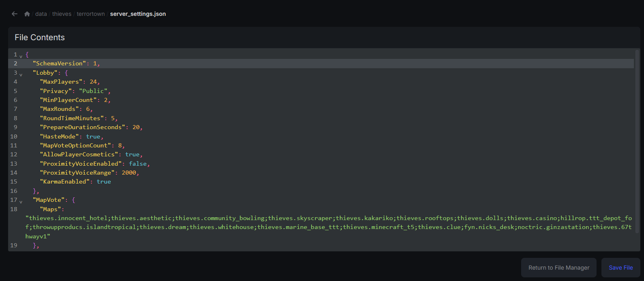
Task: Click the PrepareDurationSeconds value 20
Action: point(136,127)
